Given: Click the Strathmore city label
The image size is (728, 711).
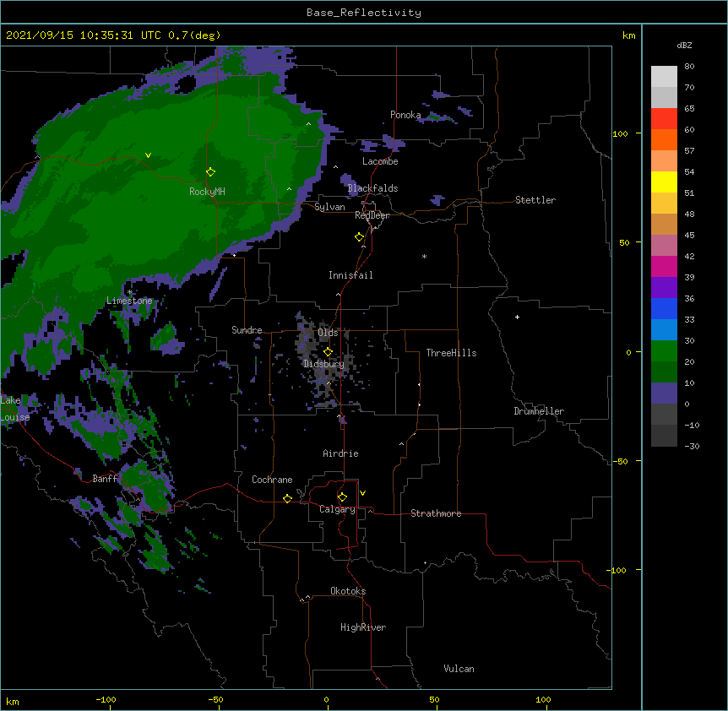Looking at the screenshot, I should (436, 513).
